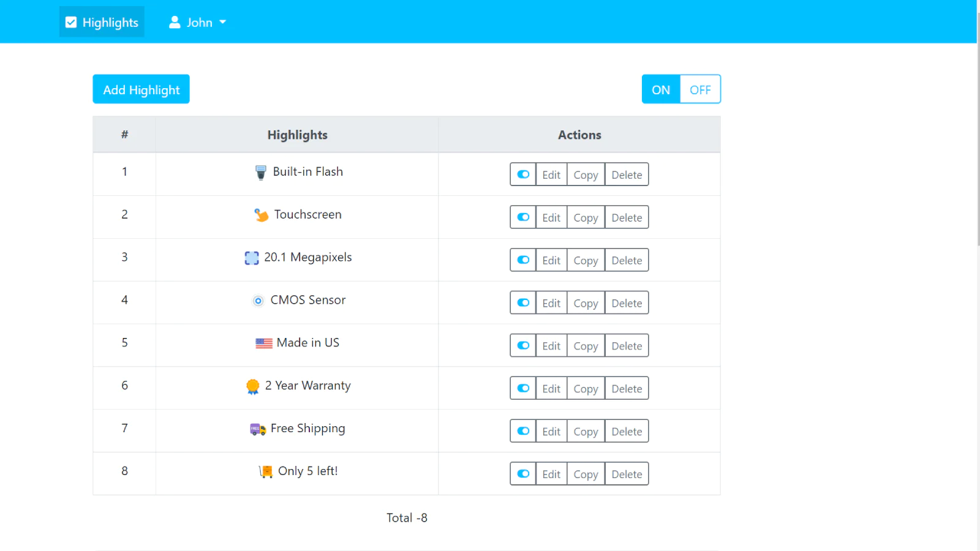Click the Made in US flag icon
Screen dimensions: 980x551
(x=264, y=343)
